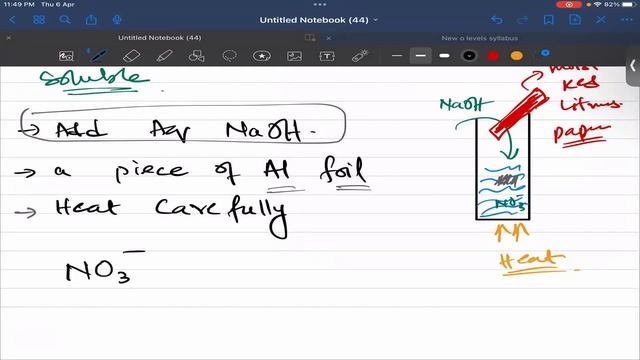Start audio recording with microphone icon
640x360 pixels.
point(117,20)
